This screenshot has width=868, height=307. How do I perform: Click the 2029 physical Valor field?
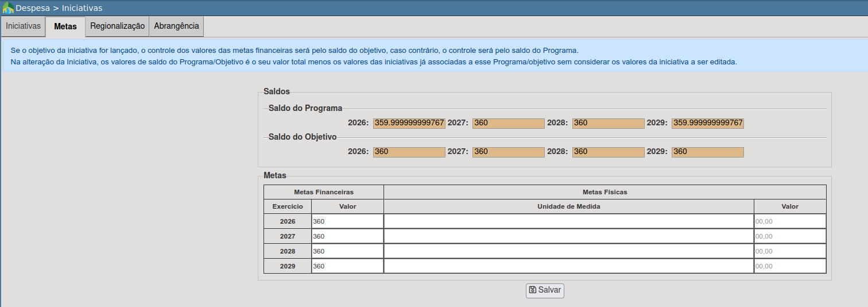pos(790,266)
